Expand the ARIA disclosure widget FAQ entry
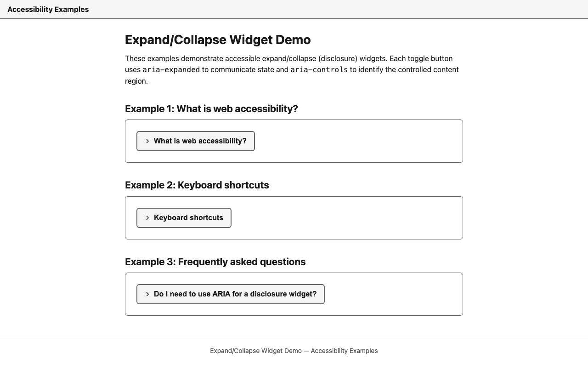This screenshot has width=588, height=370. (230, 294)
